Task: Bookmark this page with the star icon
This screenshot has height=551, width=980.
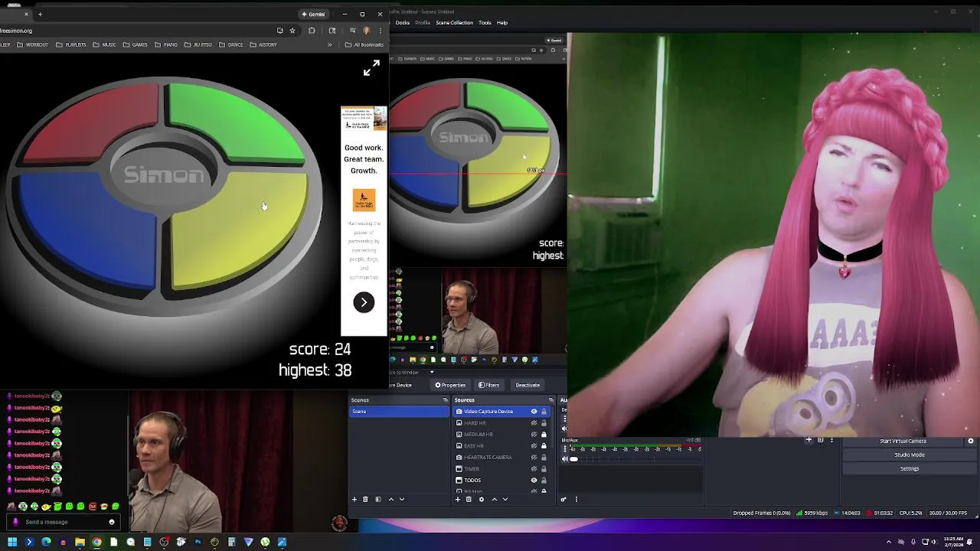Action: pyautogui.click(x=292, y=31)
